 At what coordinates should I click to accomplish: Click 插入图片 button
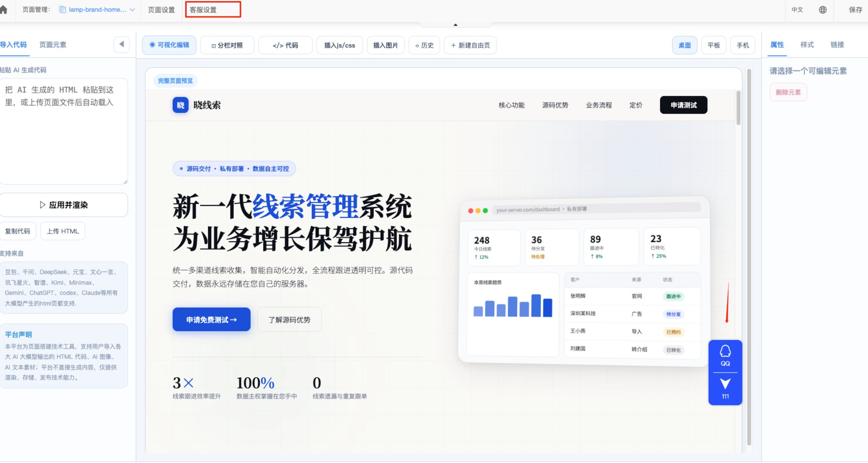pos(386,46)
